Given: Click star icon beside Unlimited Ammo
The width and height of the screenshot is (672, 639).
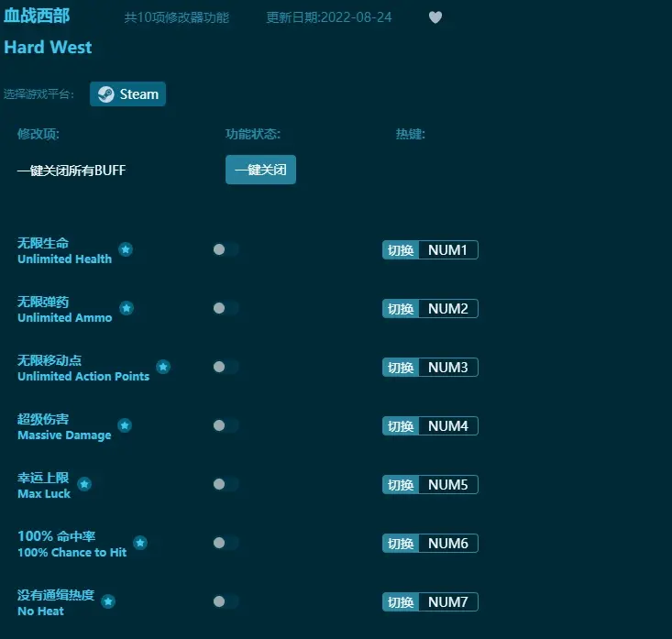Looking at the screenshot, I should pos(126,308).
